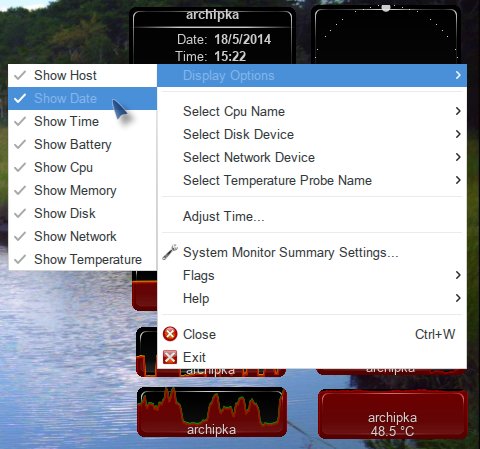This screenshot has width=480, height=449.
Task: Choose the Select Cpu Name entry
Action: (x=312, y=111)
